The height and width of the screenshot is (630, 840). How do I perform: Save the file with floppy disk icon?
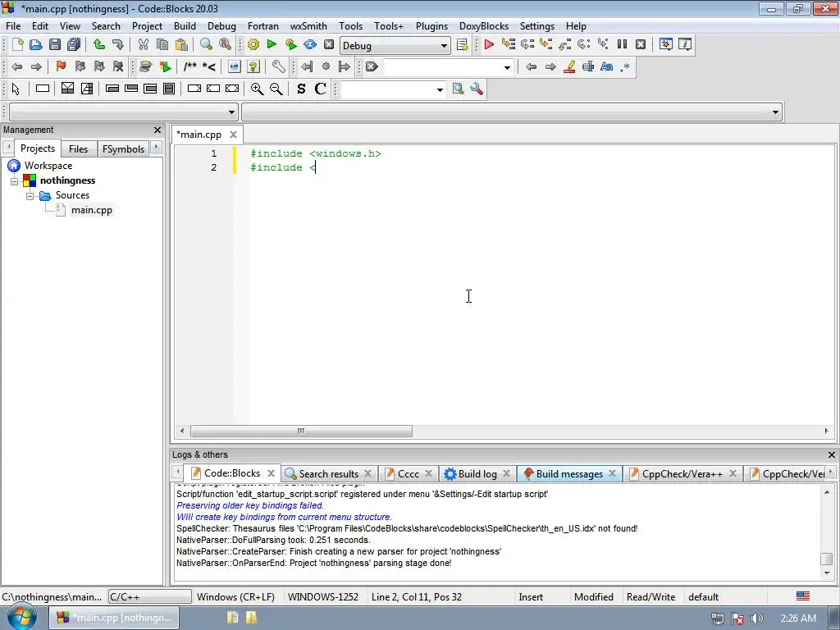pos(55,44)
